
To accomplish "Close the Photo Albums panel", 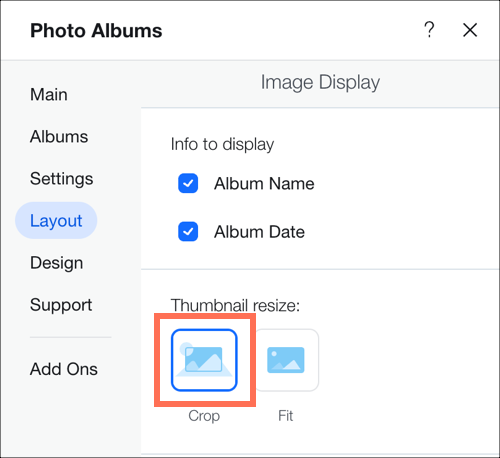I will click(x=470, y=30).
